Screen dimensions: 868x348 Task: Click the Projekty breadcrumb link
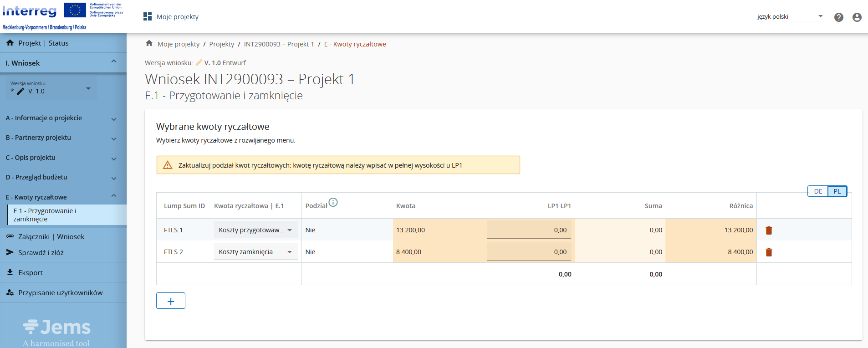(221, 44)
